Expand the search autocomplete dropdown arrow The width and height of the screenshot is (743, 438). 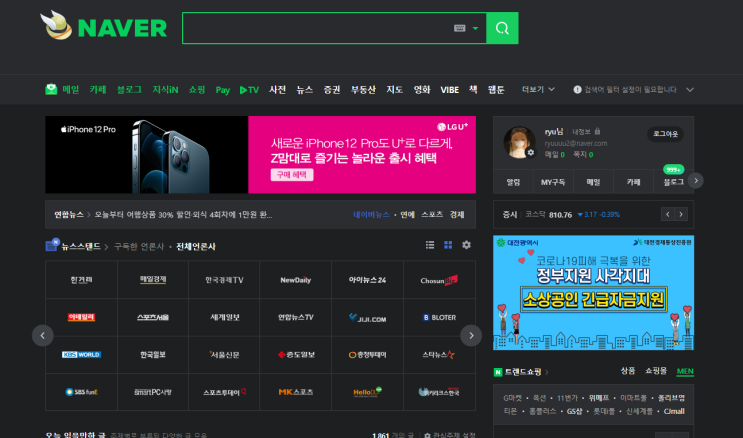point(475,28)
